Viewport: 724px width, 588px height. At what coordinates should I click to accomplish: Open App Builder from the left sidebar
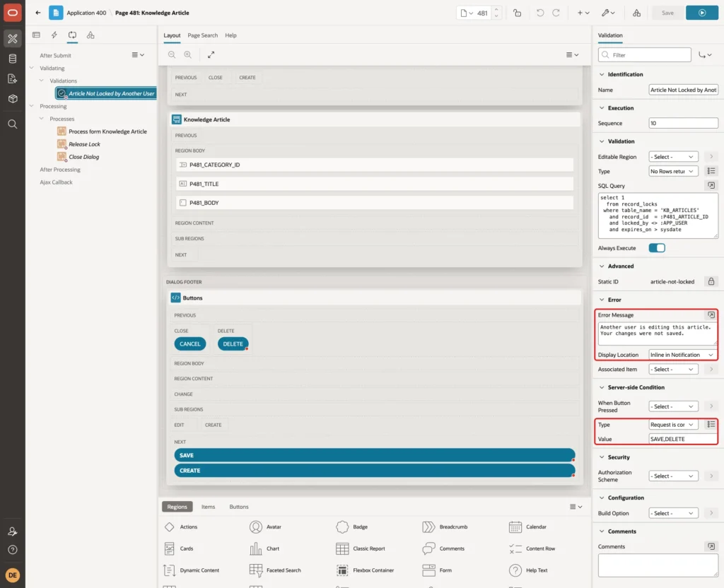13,39
